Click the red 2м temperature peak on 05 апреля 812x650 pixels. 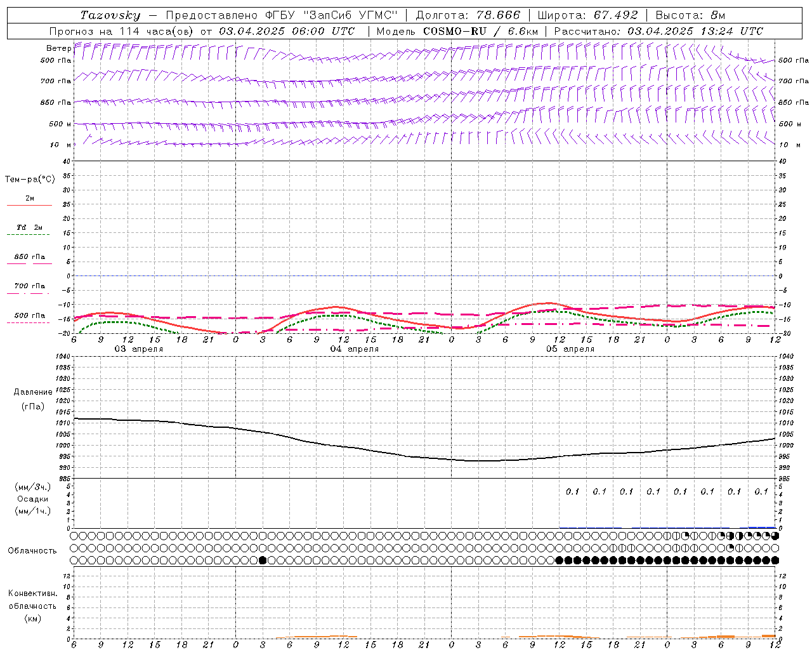click(548, 303)
